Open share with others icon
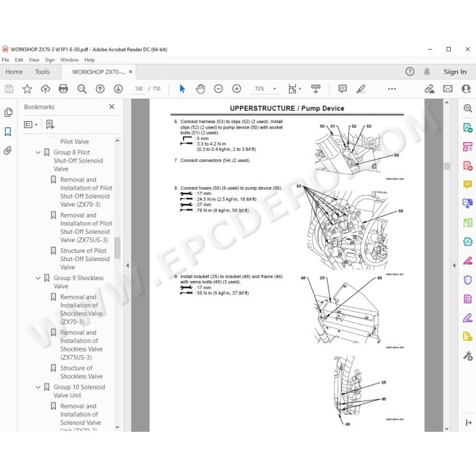The image size is (476, 476). (x=466, y=88)
